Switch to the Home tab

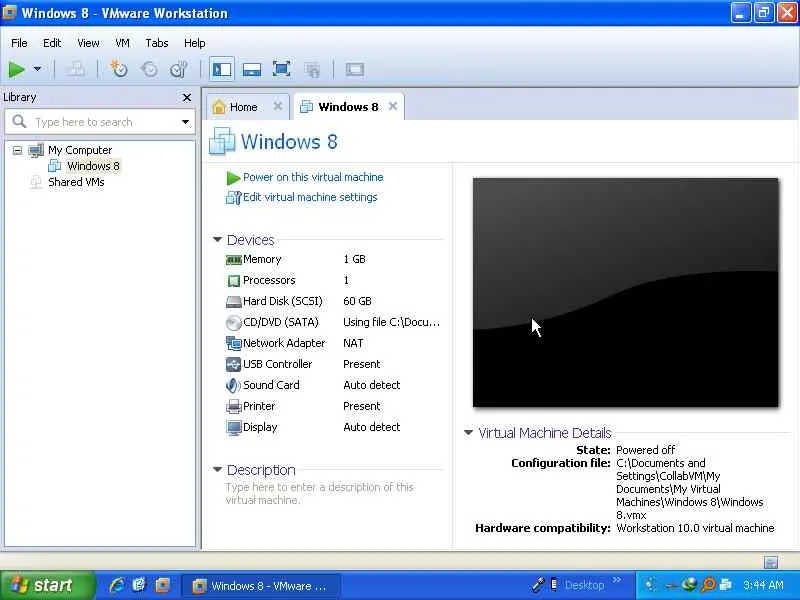243,107
